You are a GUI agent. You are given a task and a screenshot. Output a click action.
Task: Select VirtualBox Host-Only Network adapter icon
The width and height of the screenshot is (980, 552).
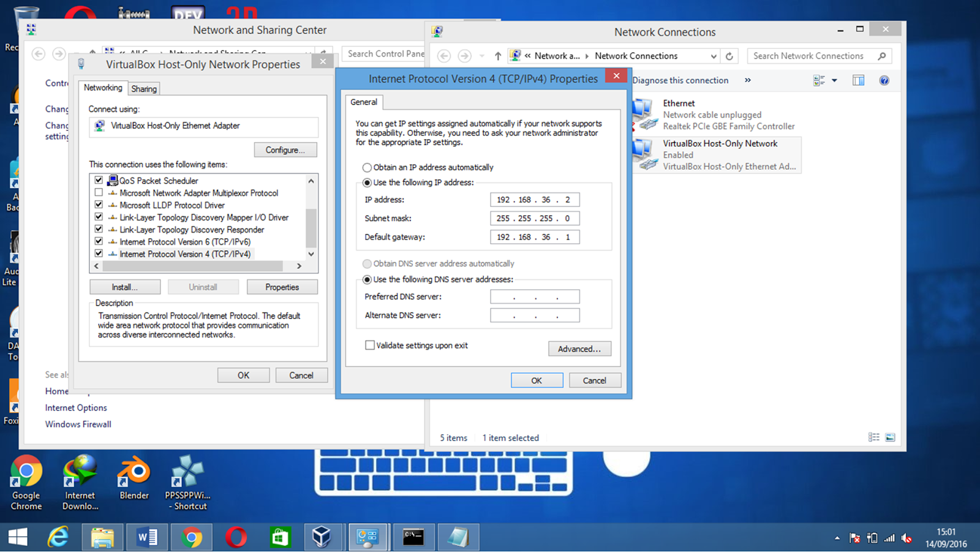(644, 154)
